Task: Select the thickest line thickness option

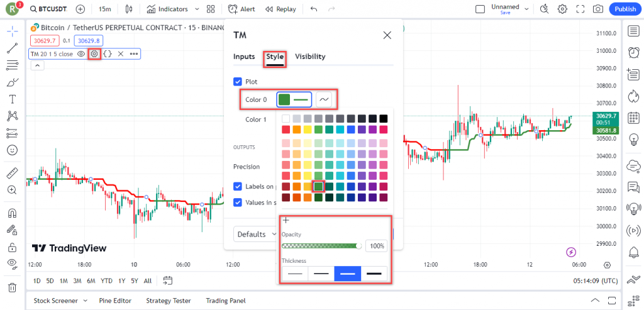Action: [x=374, y=274]
